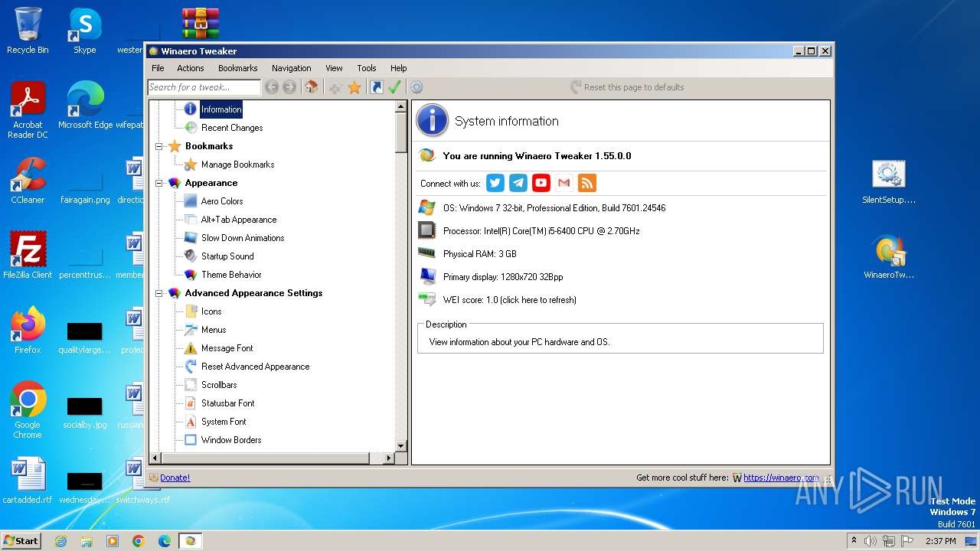
Task: Select Alt+Tab Appearance tweak
Action: click(x=239, y=220)
